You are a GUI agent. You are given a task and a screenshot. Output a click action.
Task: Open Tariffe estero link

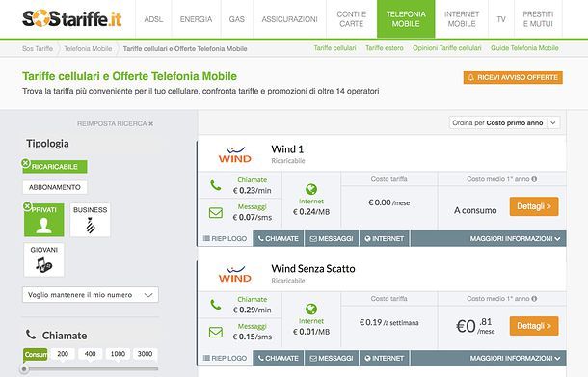[385, 48]
